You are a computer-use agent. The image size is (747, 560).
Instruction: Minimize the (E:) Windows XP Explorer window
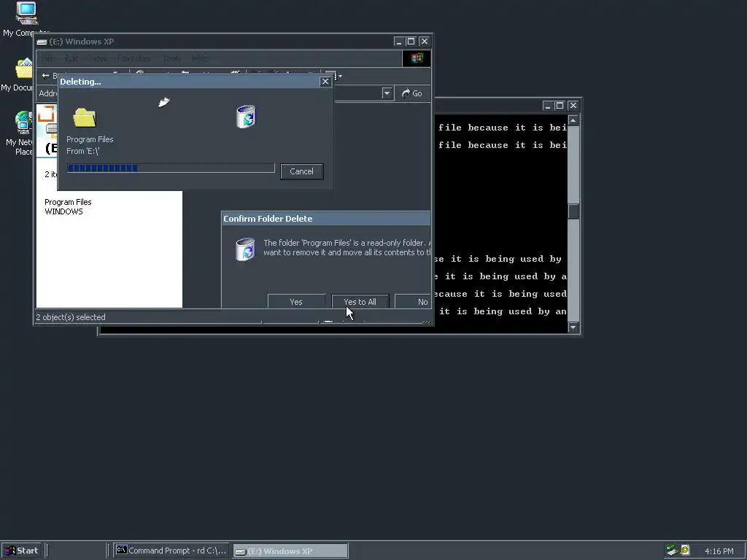399,42
